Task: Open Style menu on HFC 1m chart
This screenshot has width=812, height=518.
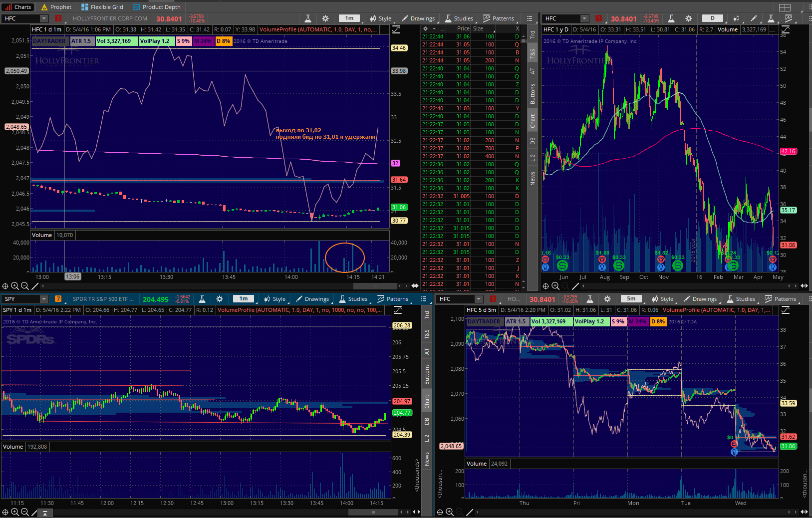Action: (380, 18)
